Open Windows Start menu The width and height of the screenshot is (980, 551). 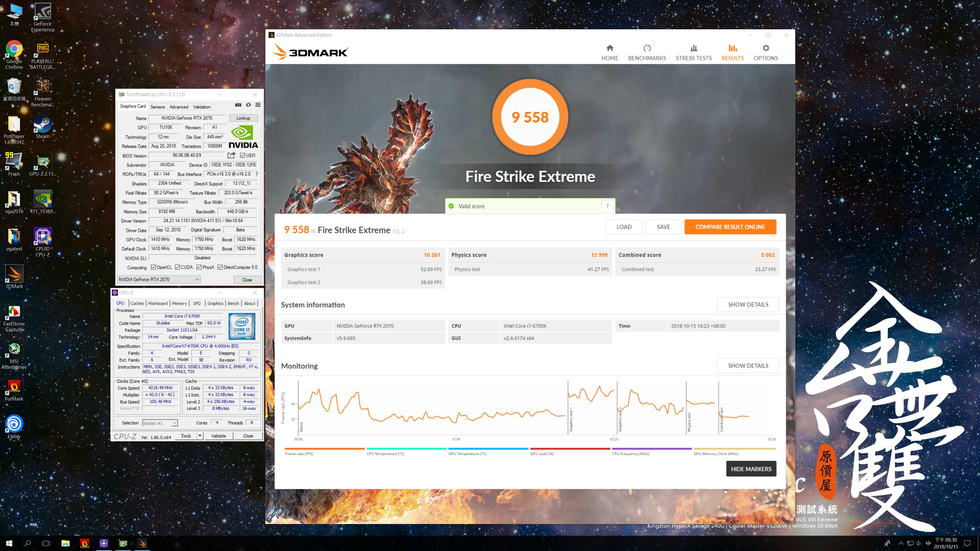(9, 543)
